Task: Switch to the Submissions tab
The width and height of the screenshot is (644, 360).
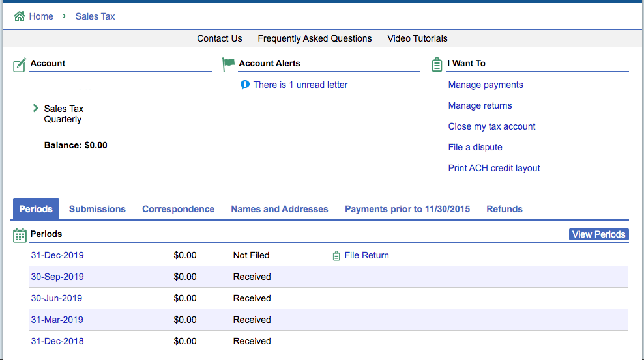Action: coord(97,209)
